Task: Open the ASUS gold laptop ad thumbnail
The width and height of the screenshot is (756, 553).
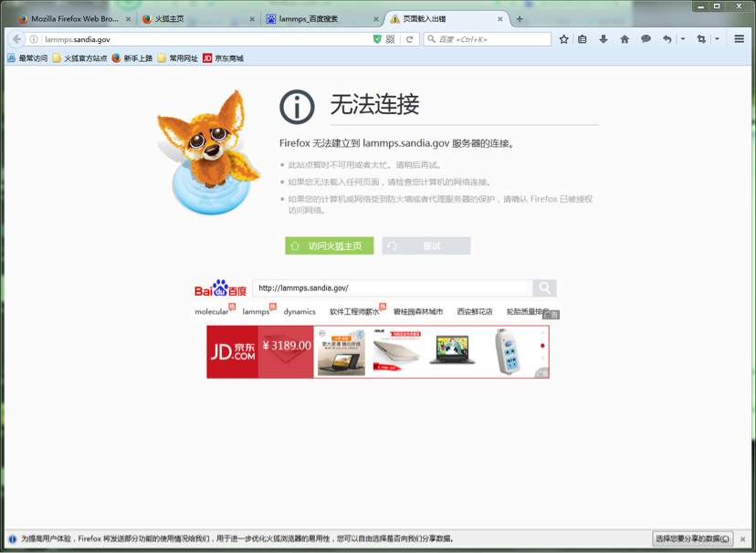Action: [x=397, y=352]
